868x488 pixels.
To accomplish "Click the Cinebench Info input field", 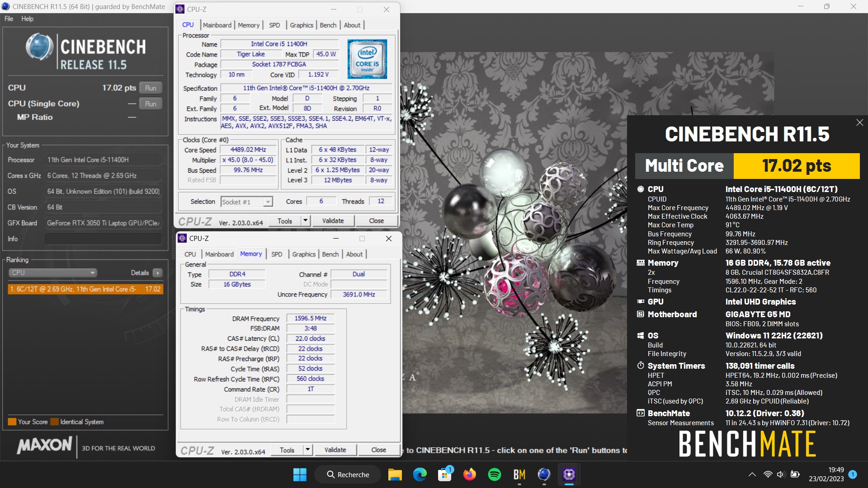I will coord(103,239).
